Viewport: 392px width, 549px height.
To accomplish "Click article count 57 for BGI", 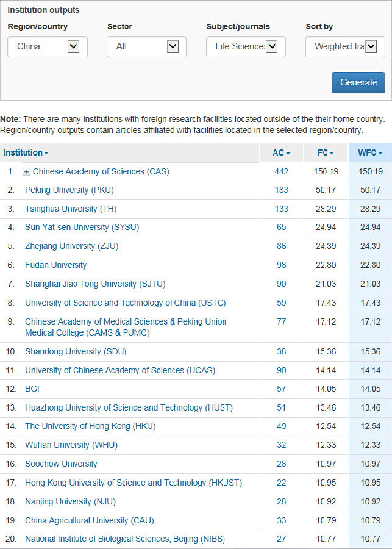I will pos(282,389).
